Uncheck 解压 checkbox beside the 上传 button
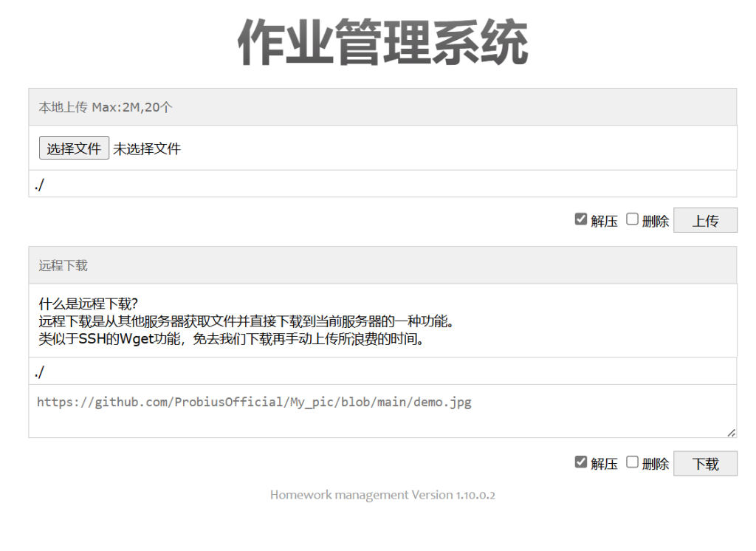Viewport: 756px width, 551px height. (x=581, y=219)
